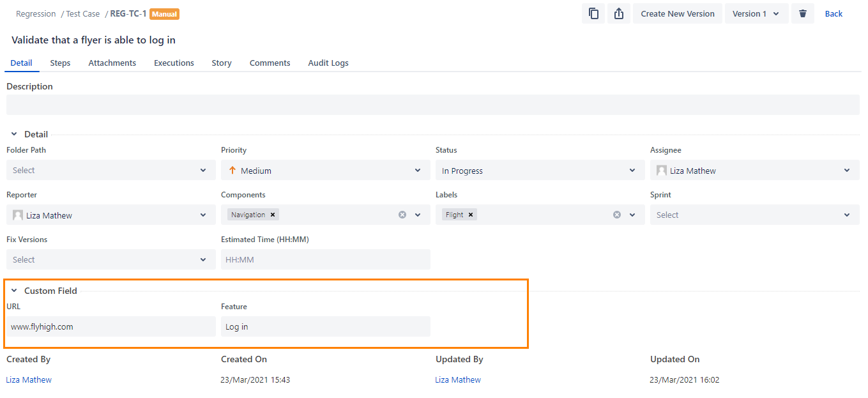Viewport: 868px width, 398px height.
Task: Click the Medium priority arrow icon
Action: pos(232,171)
